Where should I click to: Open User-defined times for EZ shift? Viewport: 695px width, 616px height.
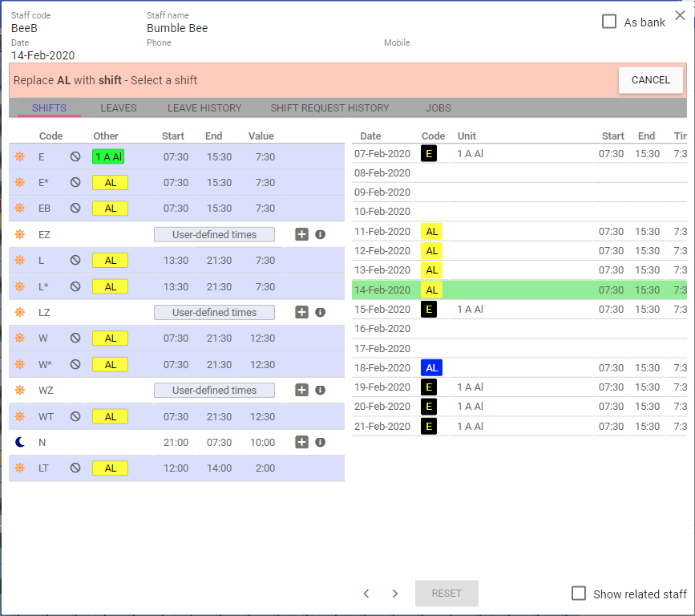pyautogui.click(x=214, y=235)
